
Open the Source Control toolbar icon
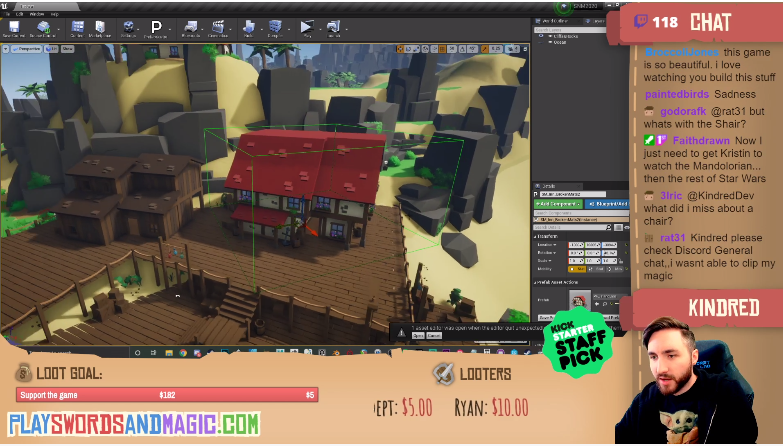click(x=43, y=28)
